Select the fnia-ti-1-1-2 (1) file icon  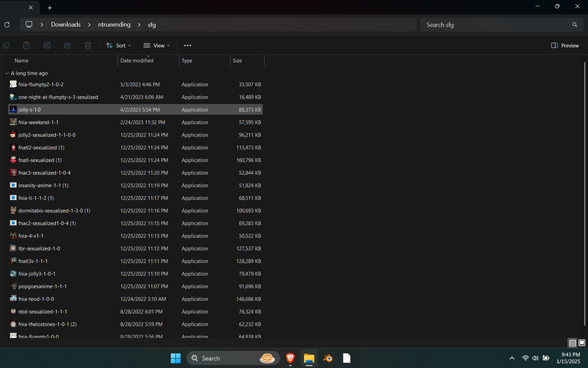pos(13,197)
